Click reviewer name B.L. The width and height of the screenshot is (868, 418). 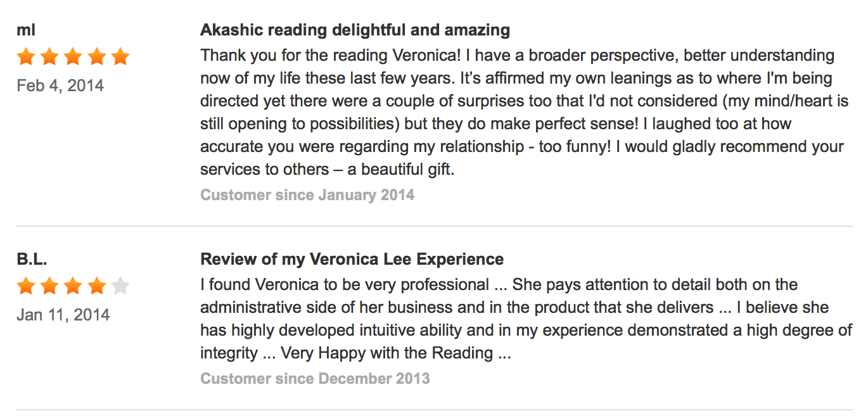(32, 259)
